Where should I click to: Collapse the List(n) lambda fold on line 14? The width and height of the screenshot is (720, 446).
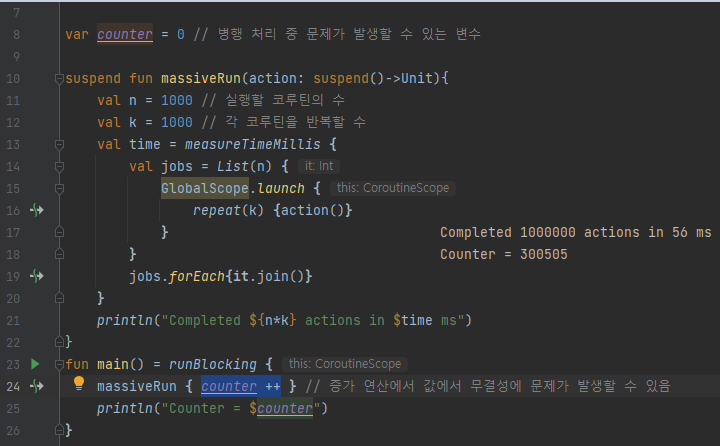pos(59,166)
